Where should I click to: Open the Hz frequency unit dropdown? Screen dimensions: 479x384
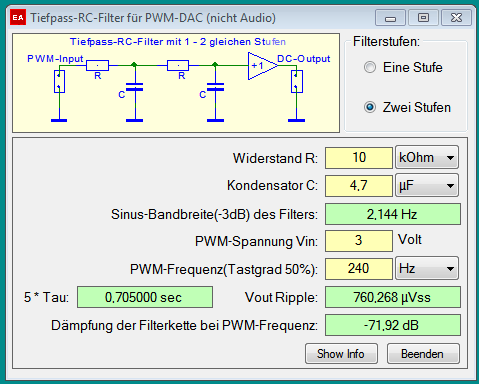[427, 268]
